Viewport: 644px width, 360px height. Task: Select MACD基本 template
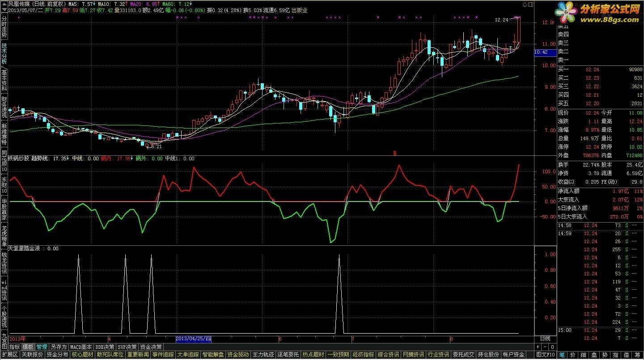(x=81, y=347)
